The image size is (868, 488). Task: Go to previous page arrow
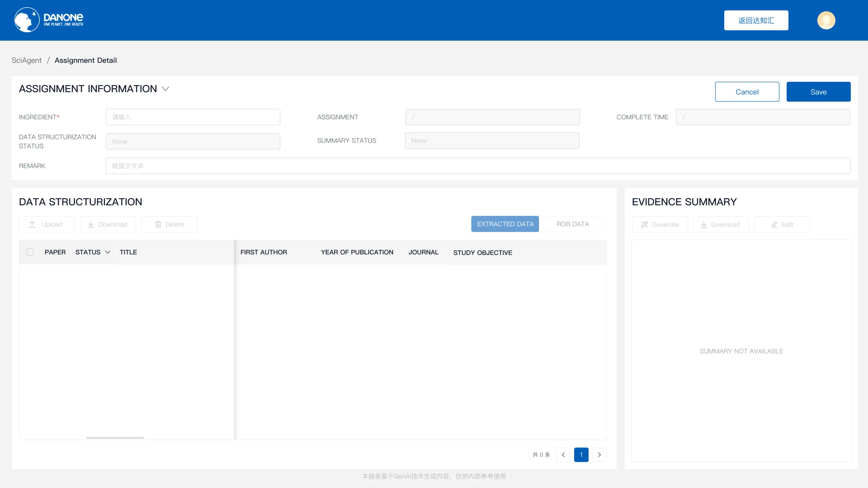(563, 455)
